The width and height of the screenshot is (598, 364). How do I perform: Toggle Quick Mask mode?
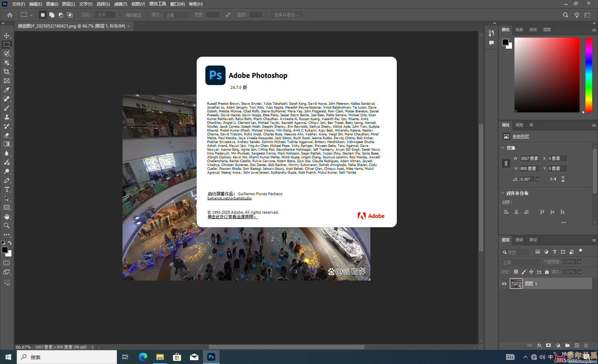point(7,263)
